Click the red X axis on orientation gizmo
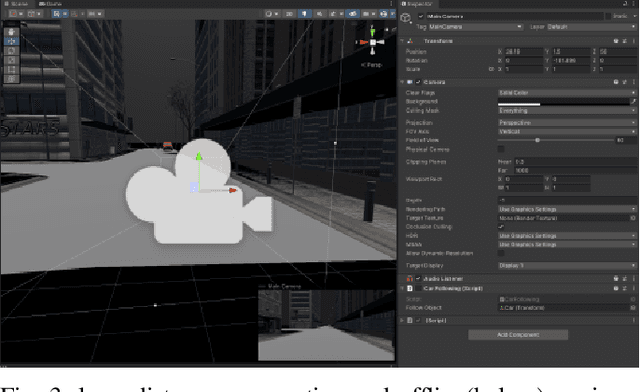This screenshot has height=392, width=640. [363, 42]
